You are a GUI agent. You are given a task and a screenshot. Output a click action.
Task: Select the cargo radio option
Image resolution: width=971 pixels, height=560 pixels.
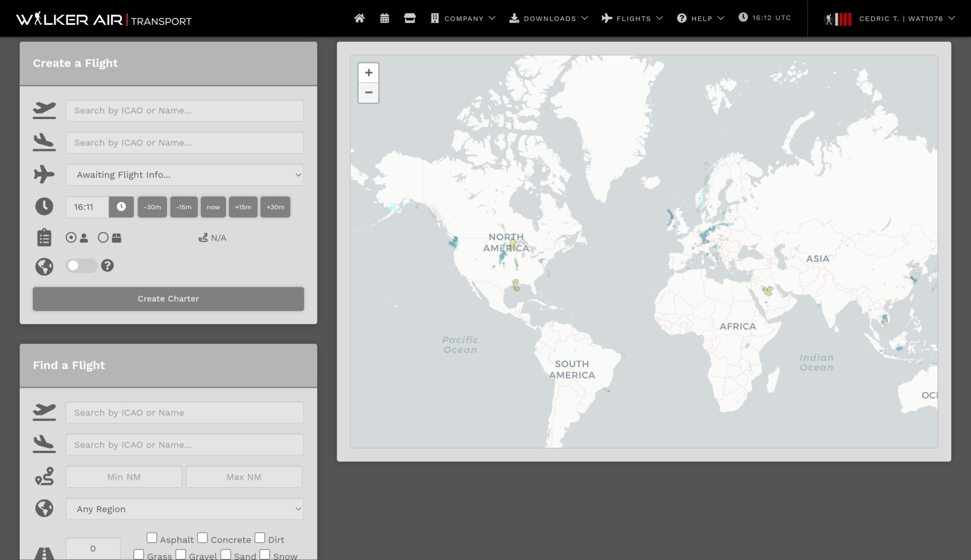point(103,238)
